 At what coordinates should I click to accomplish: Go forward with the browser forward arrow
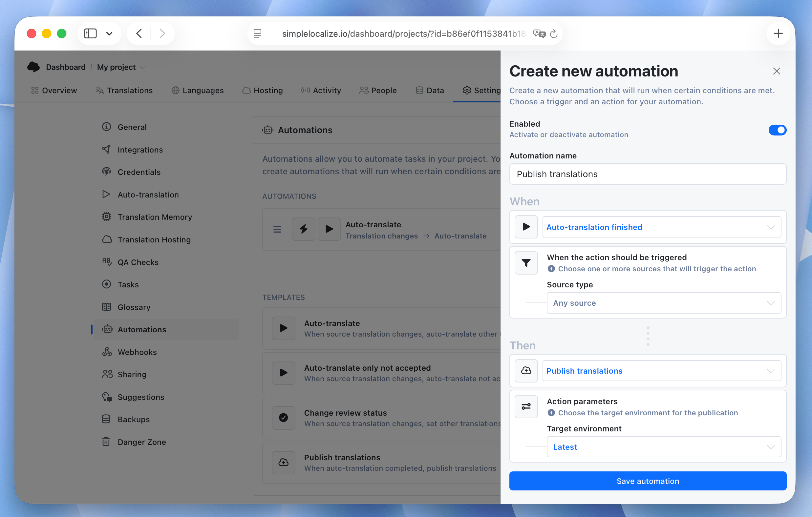[x=162, y=33]
